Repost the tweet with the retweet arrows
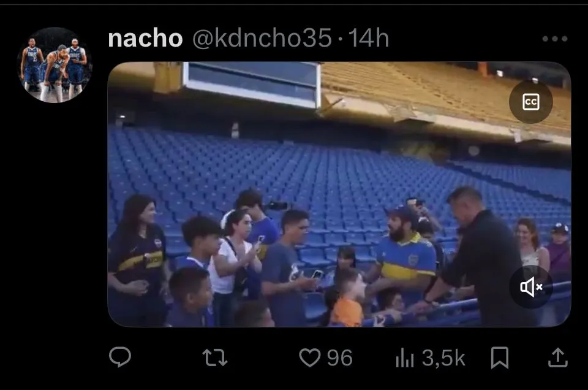588x390 pixels. 215,357
